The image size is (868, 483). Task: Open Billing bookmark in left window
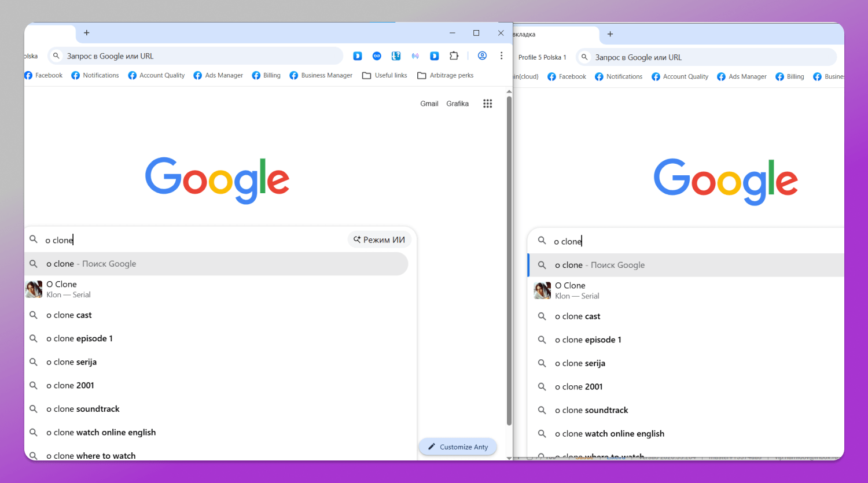pos(266,75)
